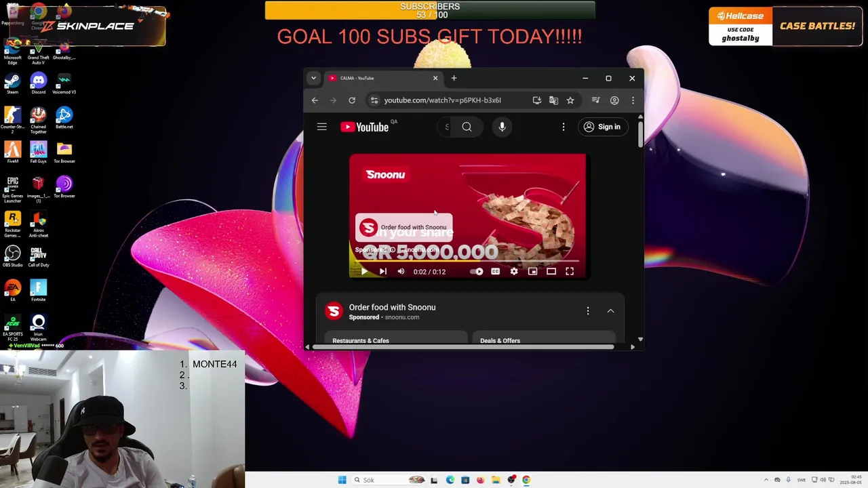This screenshot has width=868, height=488.
Task: Select Voicemod V3 desktop icon
Action: [x=64, y=84]
